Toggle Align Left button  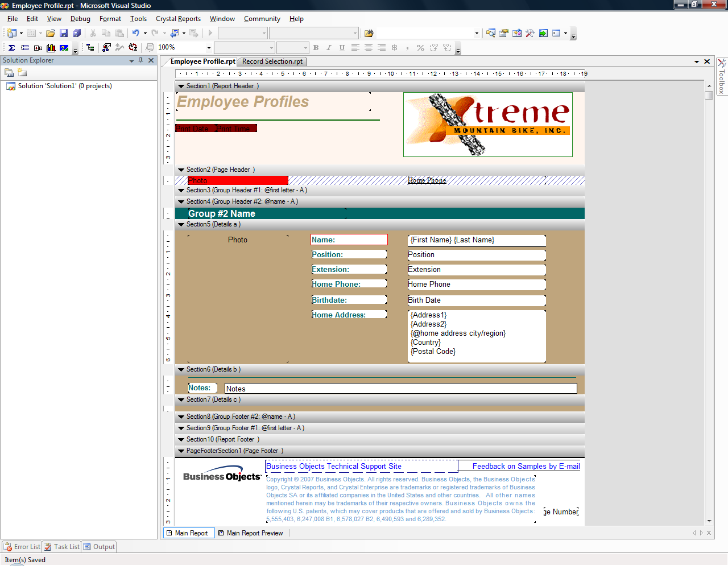[355, 48]
